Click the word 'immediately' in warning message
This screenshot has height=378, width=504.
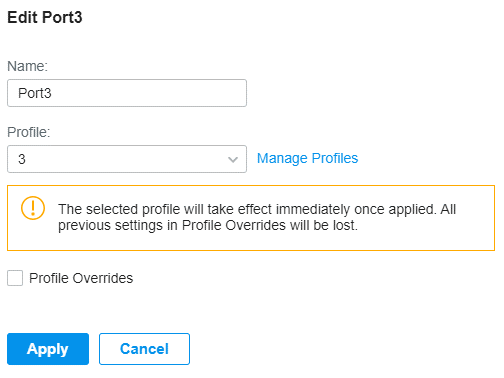pyautogui.click(x=313, y=209)
